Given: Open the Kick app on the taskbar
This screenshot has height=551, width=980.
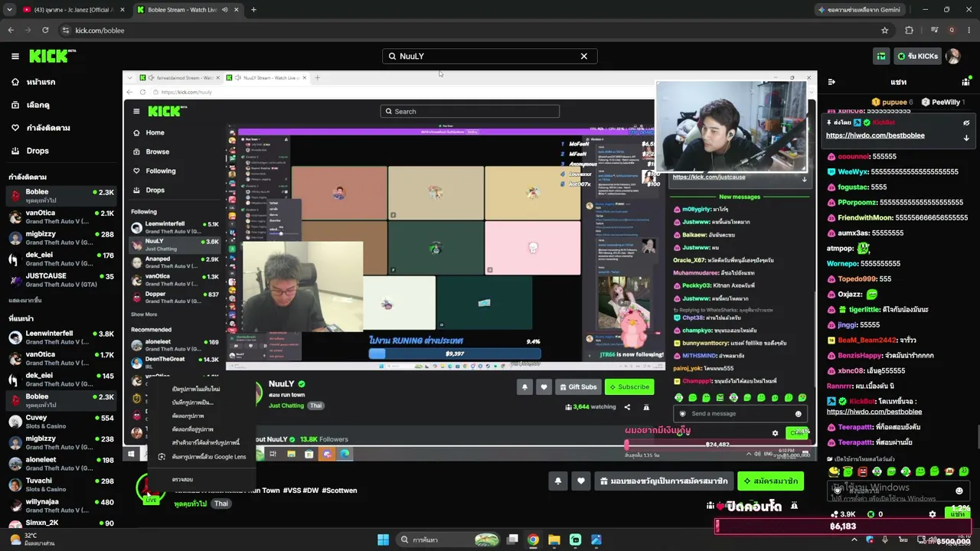Looking at the screenshot, I should point(575,540).
